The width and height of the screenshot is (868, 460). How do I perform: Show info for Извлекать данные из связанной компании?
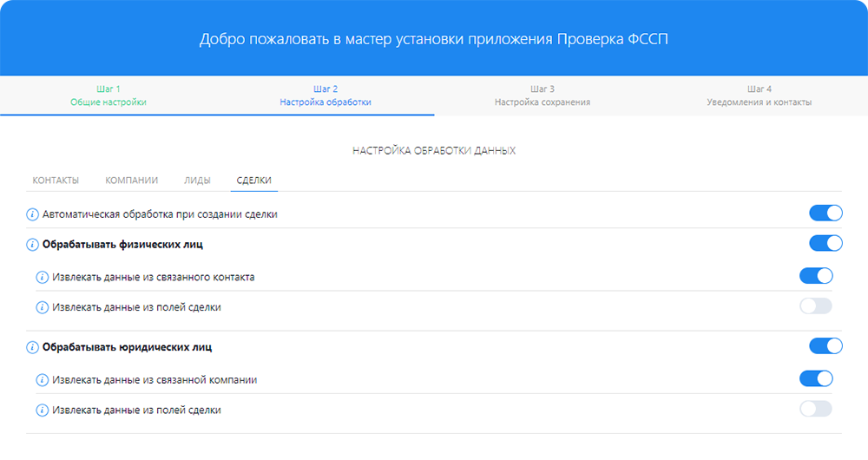[x=42, y=380]
